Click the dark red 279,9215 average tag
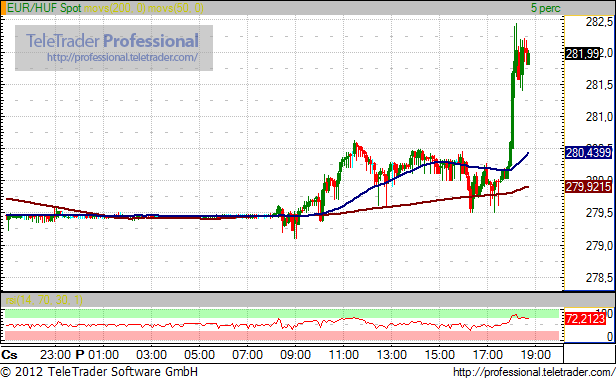The image size is (616, 381). click(x=588, y=187)
